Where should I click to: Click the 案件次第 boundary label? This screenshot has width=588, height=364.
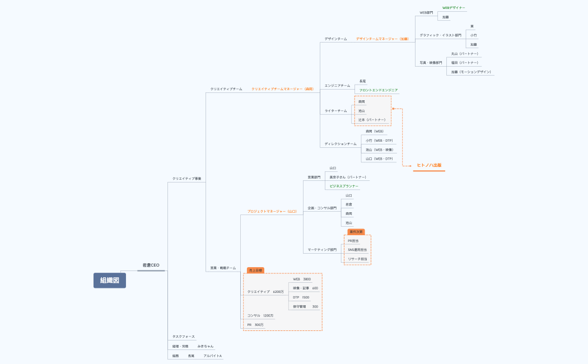pyautogui.click(x=356, y=231)
